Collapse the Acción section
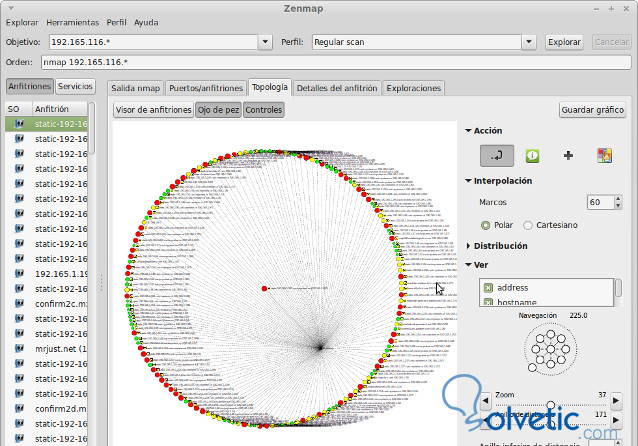 pos(468,131)
